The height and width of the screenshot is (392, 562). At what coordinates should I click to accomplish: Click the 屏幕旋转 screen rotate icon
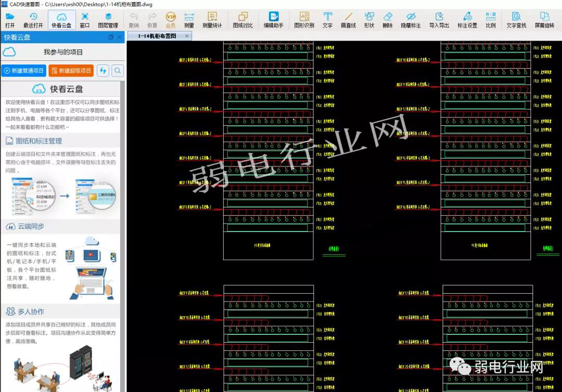click(x=544, y=20)
